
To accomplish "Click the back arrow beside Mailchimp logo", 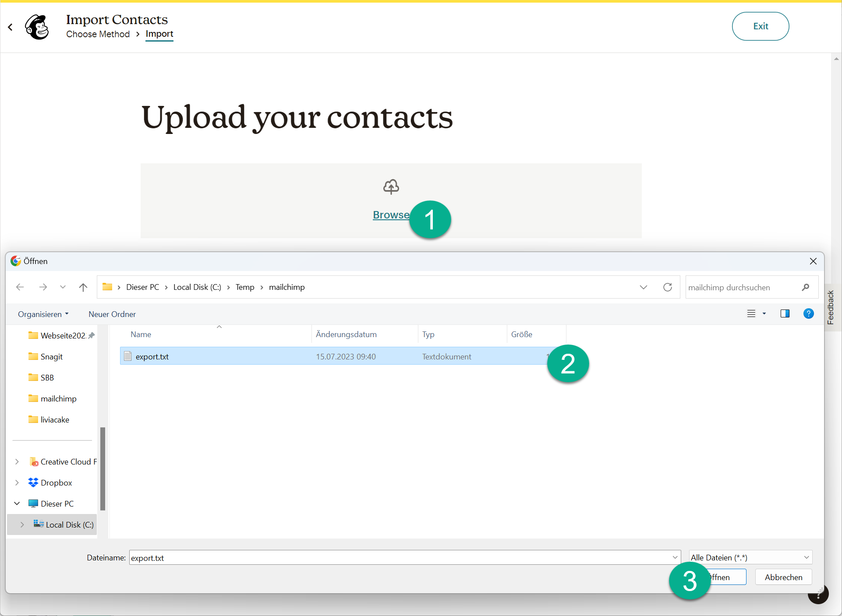I will pyautogui.click(x=11, y=27).
